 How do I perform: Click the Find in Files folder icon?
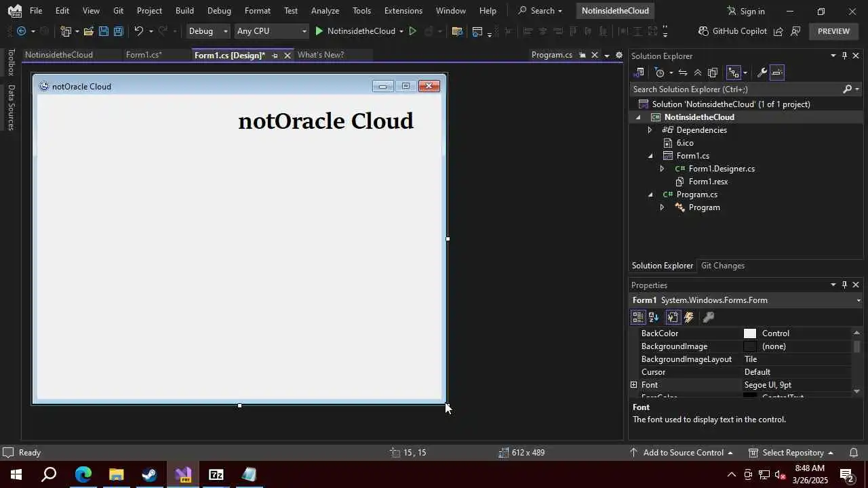click(x=457, y=31)
